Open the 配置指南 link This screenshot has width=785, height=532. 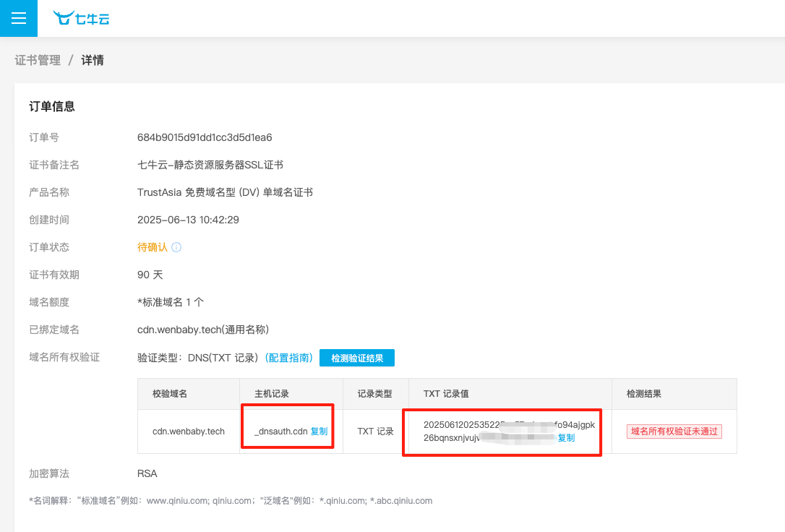(x=289, y=358)
